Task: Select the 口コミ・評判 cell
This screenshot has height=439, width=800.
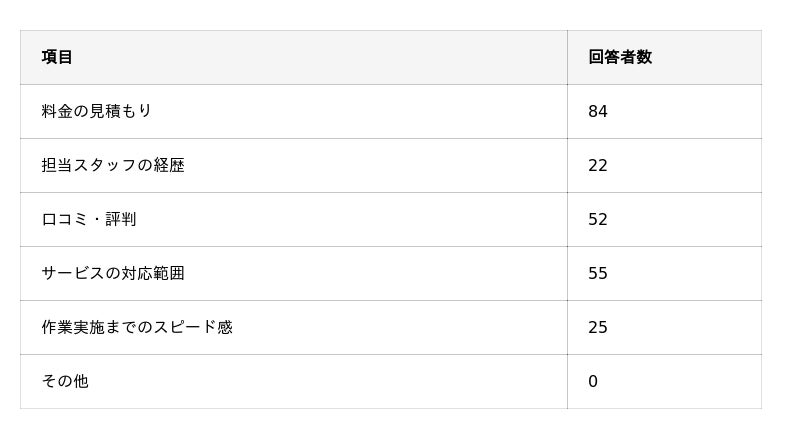Action: point(89,219)
